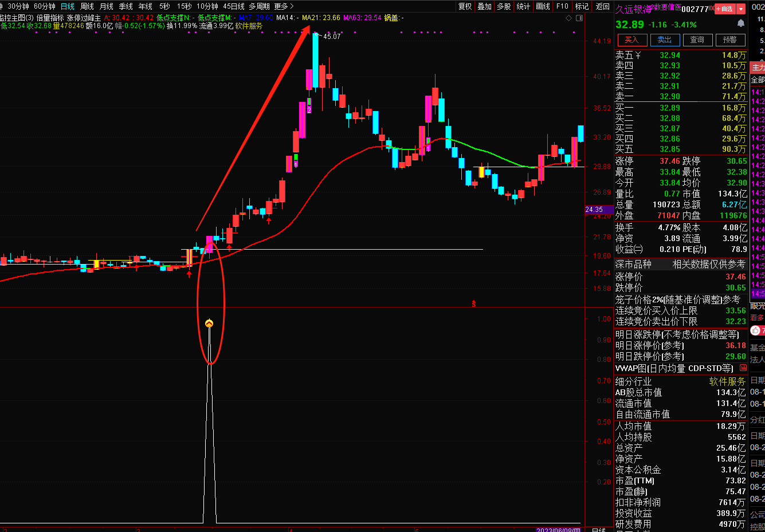Click the 市盈(TTM) 73.82 row

pos(681,480)
